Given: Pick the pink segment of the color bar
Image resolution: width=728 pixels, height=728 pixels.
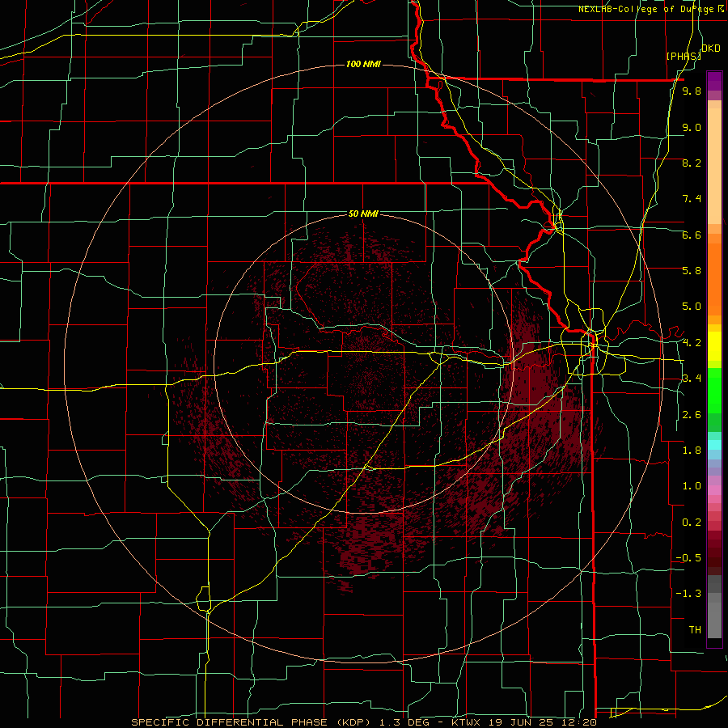Looking at the screenshot, I should tap(714, 490).
